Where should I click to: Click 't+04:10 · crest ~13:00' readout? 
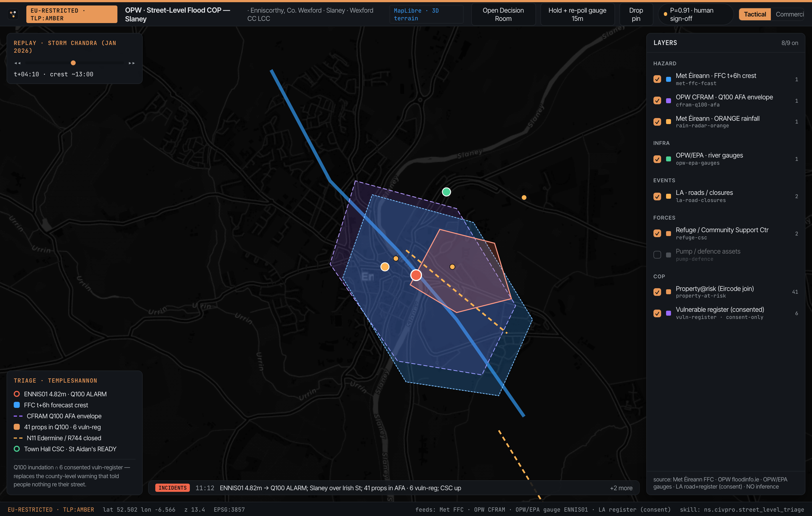coord(53,74)
